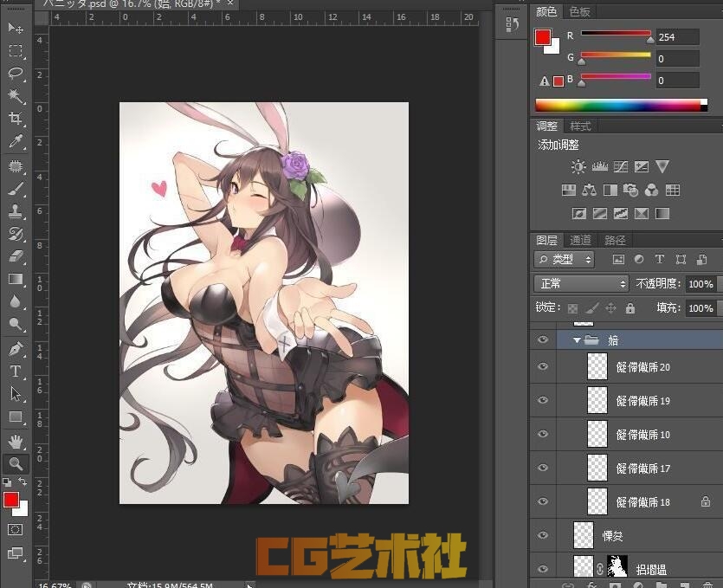Switch to the 色板 tab

click(x=579, y=12)
